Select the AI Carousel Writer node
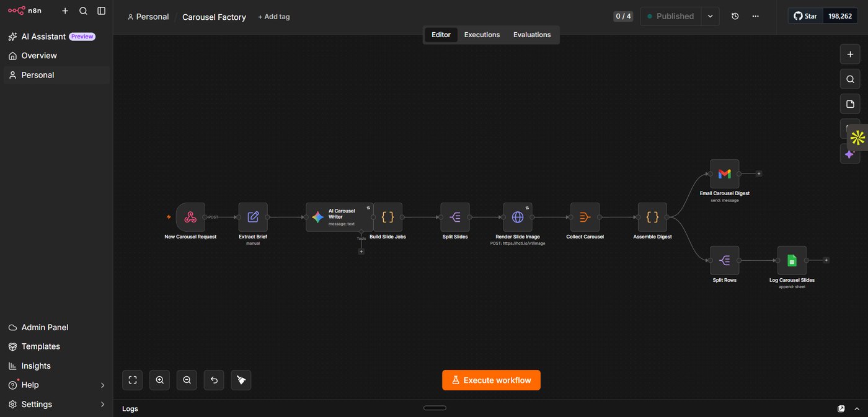868x417 pixels. (339, 217)
